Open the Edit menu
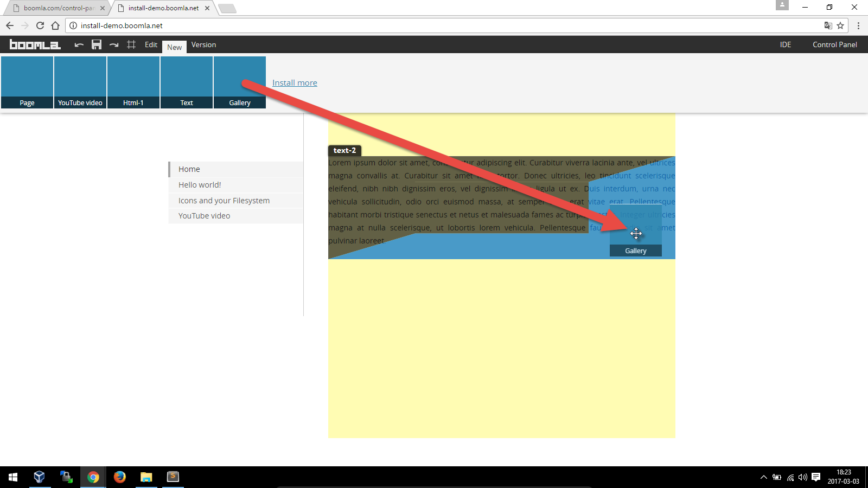The height and width of the screenshot is (488, 868). click(151, 45)
